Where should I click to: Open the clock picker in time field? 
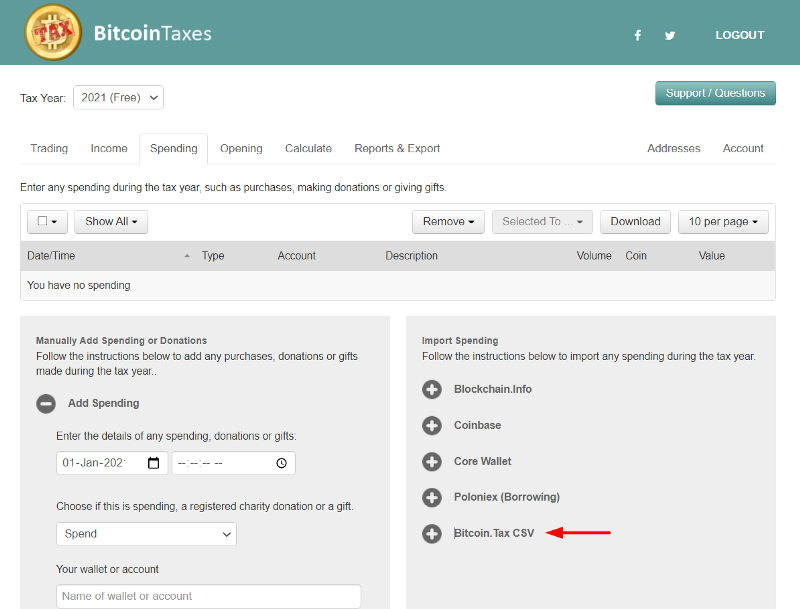[282, 463]
